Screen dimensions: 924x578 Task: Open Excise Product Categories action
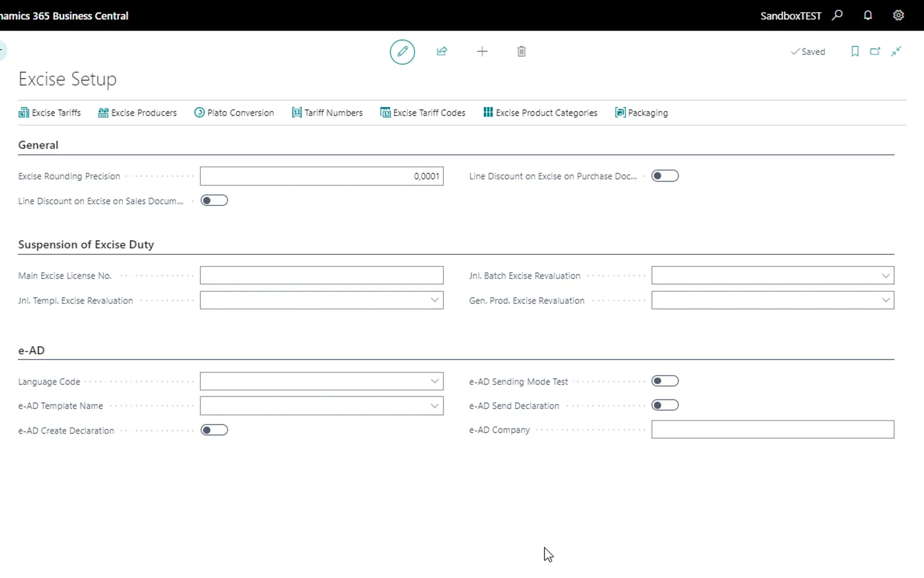[541, 113]
